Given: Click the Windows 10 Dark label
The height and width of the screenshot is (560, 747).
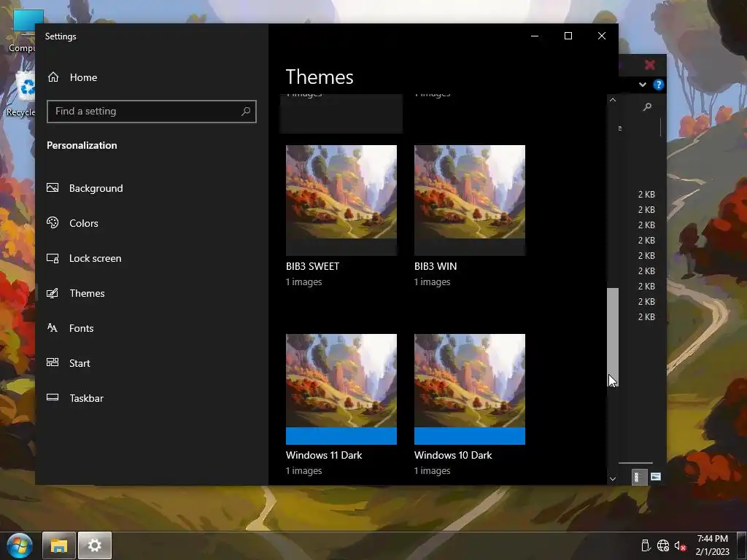Looking at the screenshot, I should click(x=453, y=455).
